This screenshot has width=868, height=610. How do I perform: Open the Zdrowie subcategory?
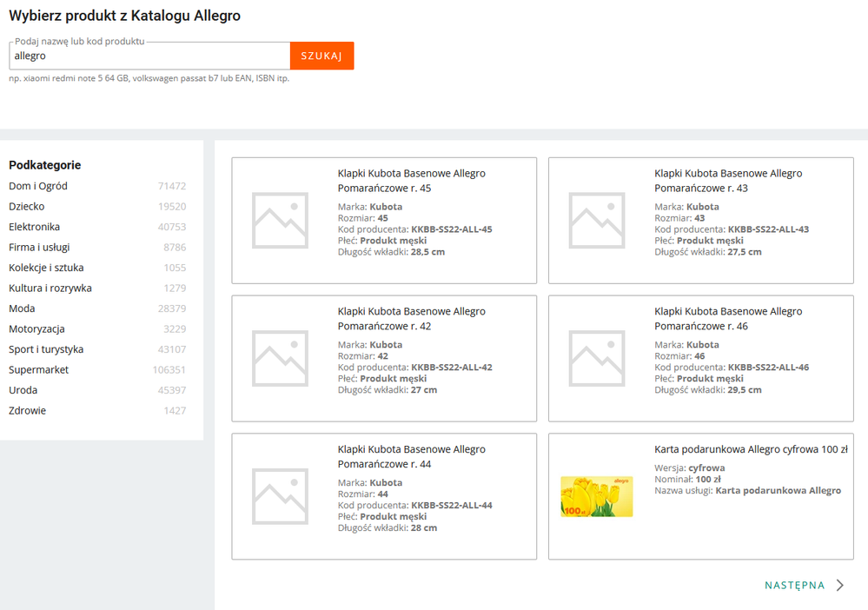[28, 411]
